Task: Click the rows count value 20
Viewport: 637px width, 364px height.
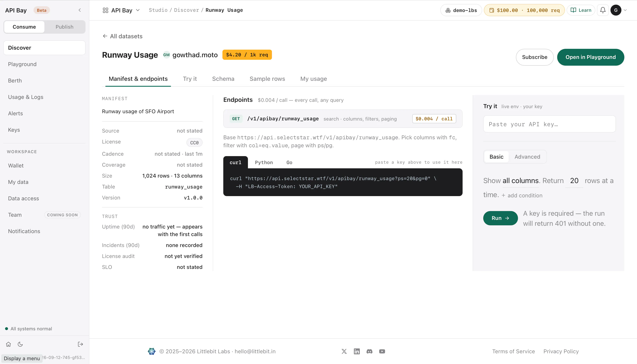Action: [574, 181]
